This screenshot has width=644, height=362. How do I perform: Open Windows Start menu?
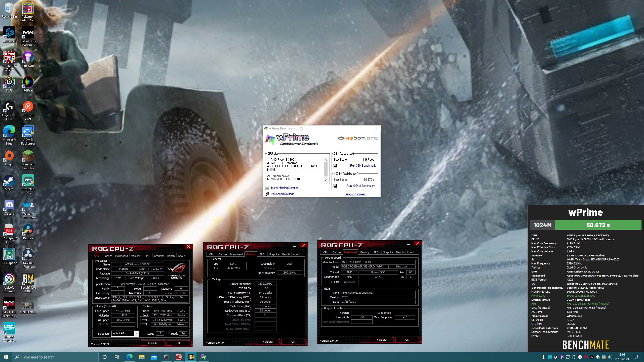tap(6, 357)
